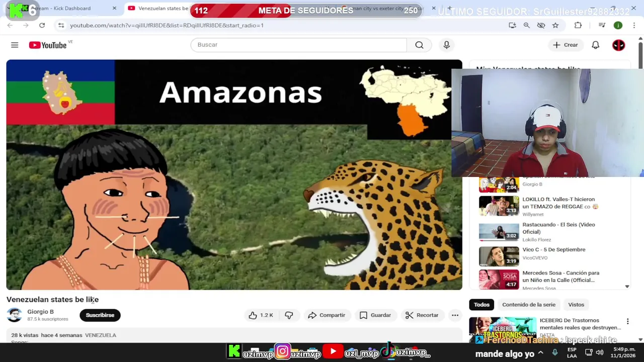Select the Todos filter chip
Screen dimensions: 644x362
(x=481, y=305)
